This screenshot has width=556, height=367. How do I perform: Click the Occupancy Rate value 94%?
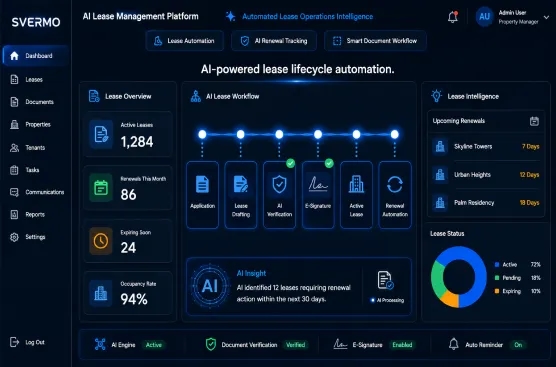coord(134,299)
